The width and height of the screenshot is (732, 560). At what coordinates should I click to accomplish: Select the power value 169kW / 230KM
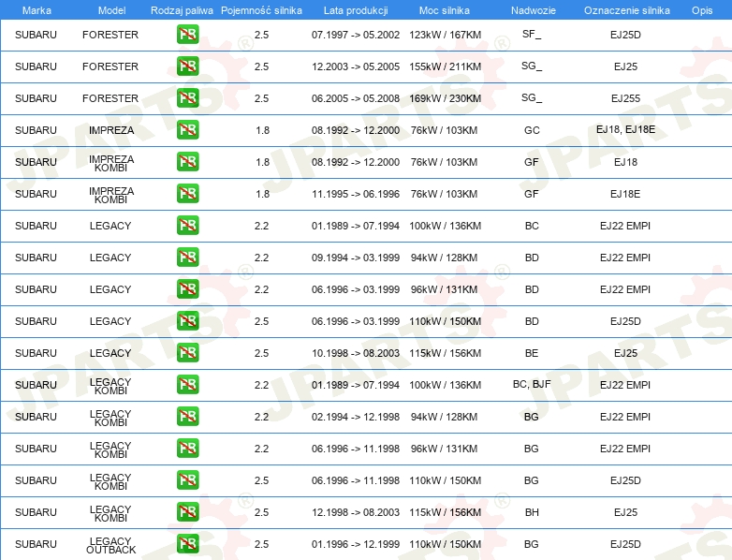445,98
